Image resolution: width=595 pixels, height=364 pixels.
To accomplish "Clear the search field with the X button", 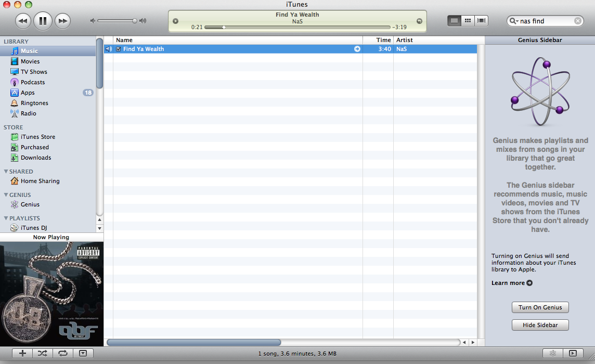I will 577,21.
